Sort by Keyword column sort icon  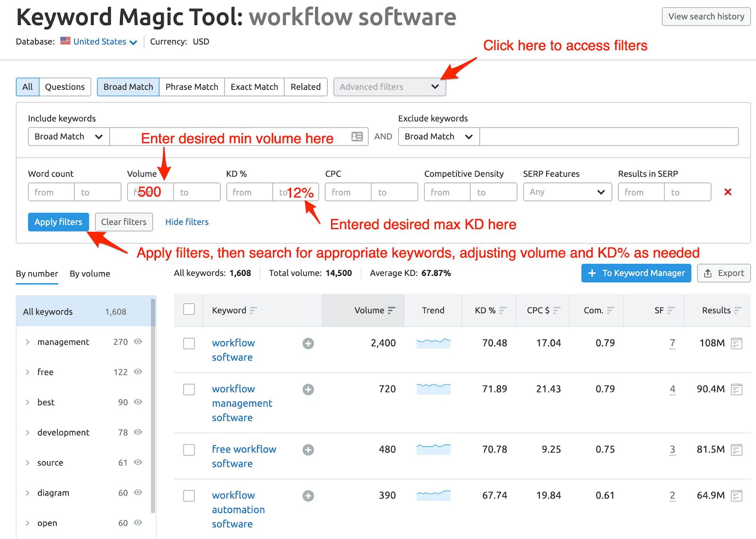pyautogui.click(x=253, y=310)
